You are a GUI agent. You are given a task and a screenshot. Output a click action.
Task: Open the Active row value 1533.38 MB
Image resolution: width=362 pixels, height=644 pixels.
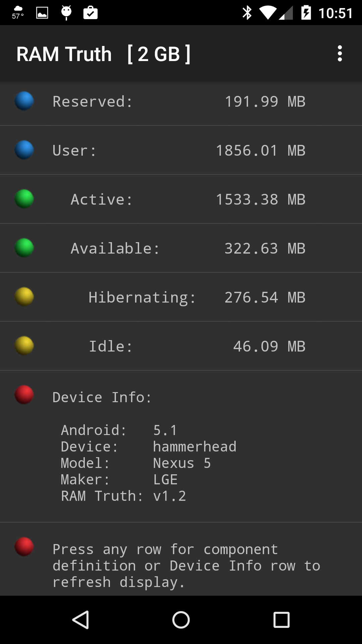point(260,200)
